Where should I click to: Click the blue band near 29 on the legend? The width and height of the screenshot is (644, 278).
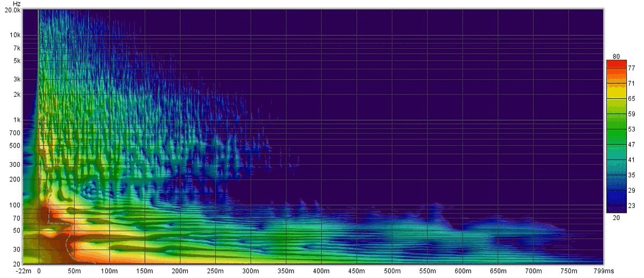pos(616,191)
